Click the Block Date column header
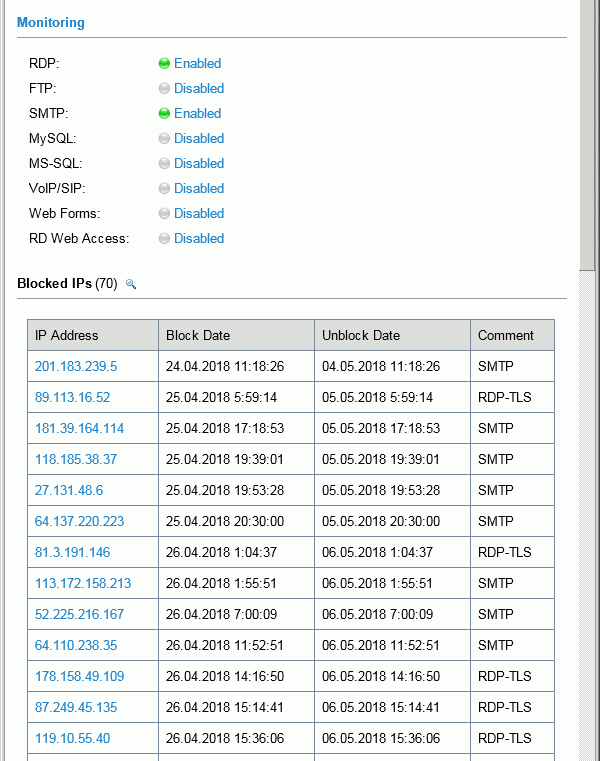Screen dimensions: 600x761 click(236, 335)
